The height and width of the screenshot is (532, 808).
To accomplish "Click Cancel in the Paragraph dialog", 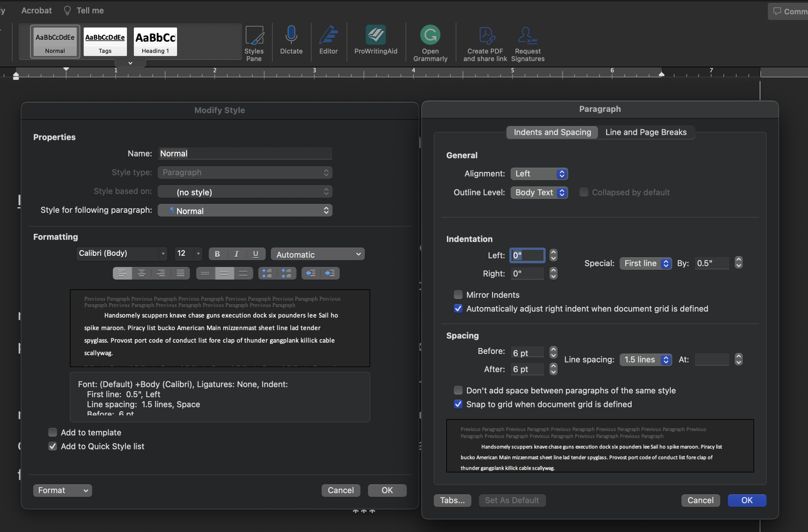I will point(700,500).
